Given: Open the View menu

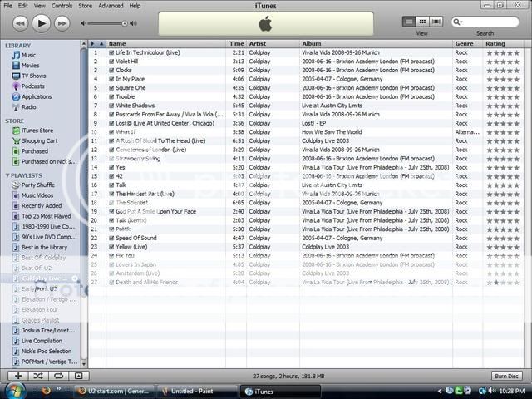Looking at the screenshot, I should 40,6.
